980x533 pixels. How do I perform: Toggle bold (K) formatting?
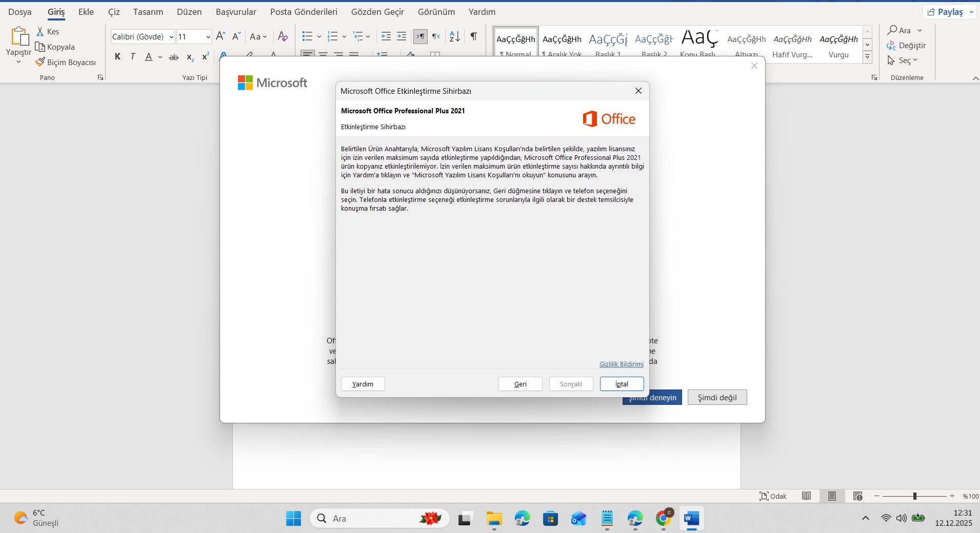tap(118, 57)
